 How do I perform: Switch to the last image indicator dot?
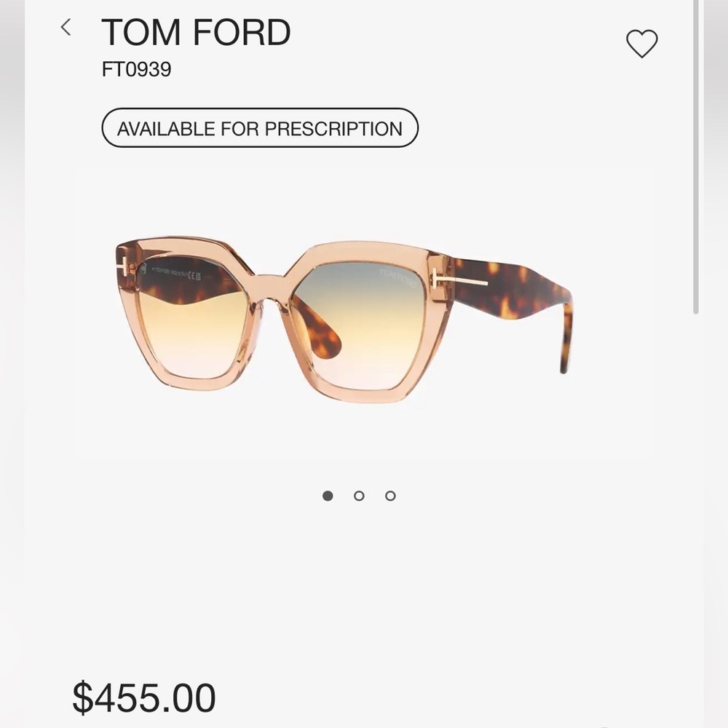click(390, 495)
